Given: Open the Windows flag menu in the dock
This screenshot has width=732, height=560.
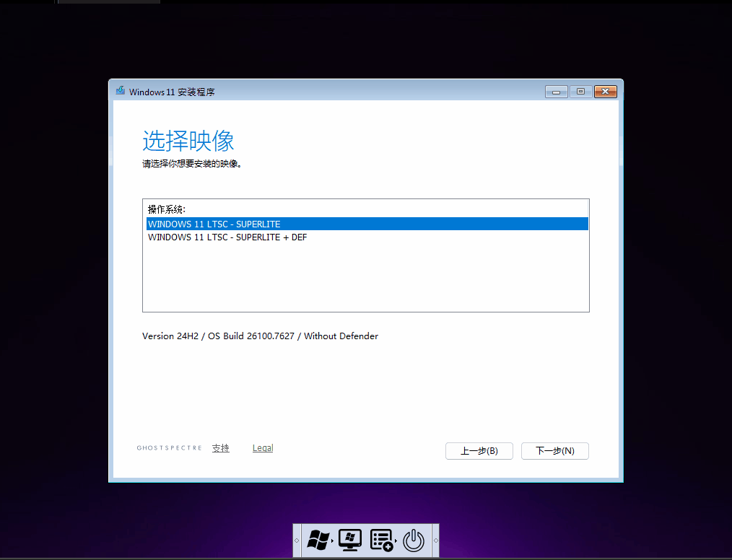Looking at the screenshot, I should click(x=318, y=541).
